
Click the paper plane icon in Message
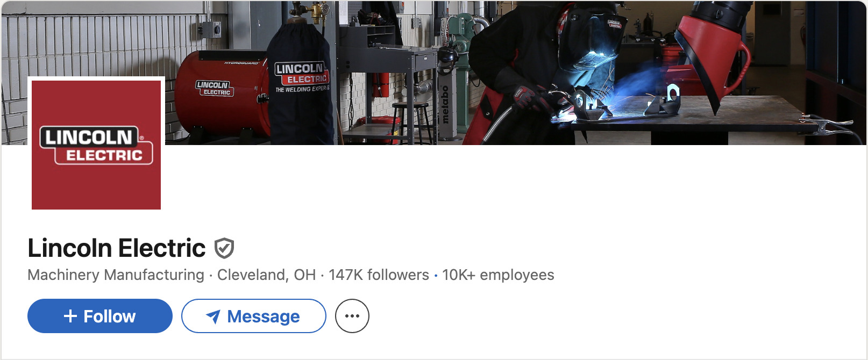coord(214,316)
